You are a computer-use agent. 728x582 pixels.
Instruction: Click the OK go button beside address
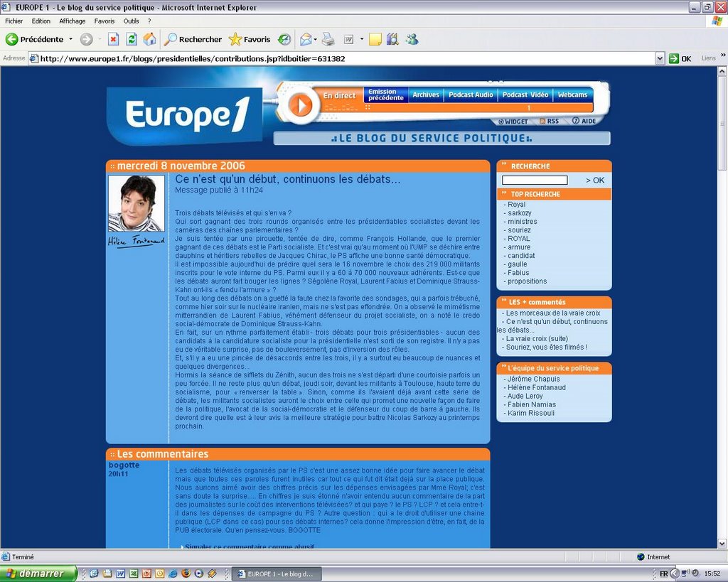tap(680, 58)
